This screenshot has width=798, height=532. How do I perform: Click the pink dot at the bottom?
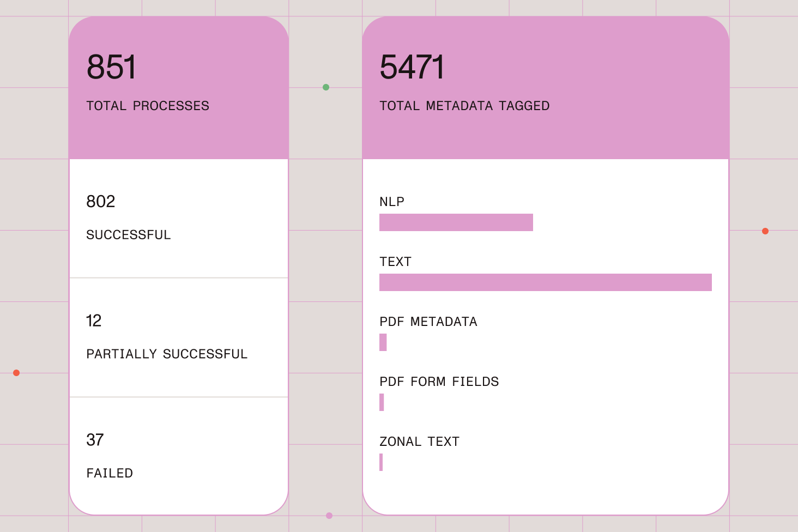click(329, 516)
